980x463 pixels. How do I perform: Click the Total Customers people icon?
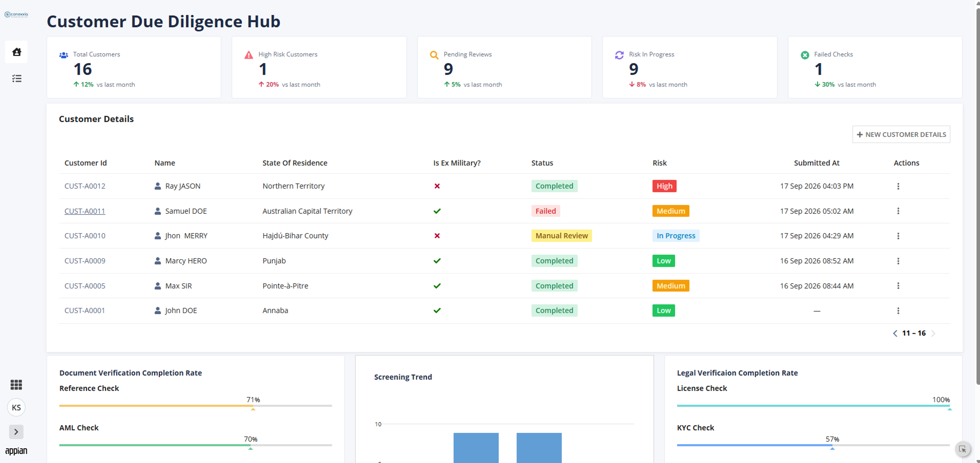(64, 55)
